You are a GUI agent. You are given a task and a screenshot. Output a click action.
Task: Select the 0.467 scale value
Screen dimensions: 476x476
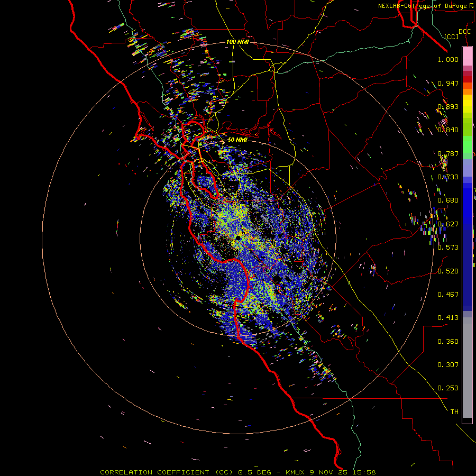coord(448,295)
